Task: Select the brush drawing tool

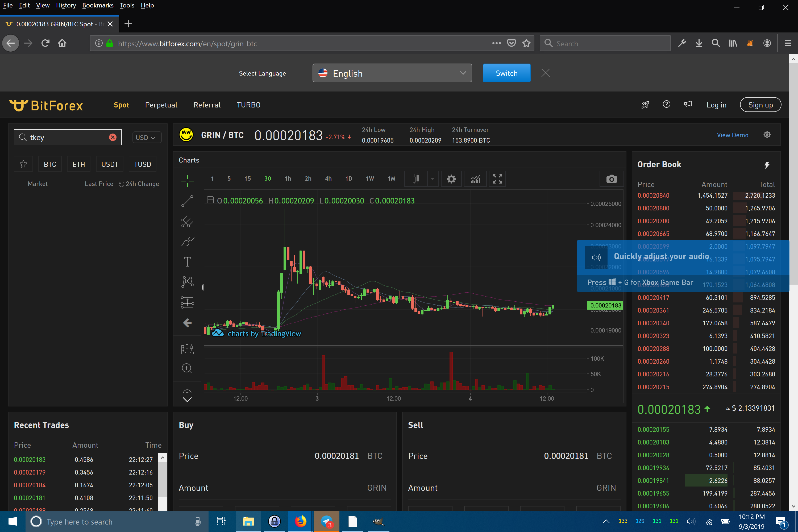Action: click(187, 242)
